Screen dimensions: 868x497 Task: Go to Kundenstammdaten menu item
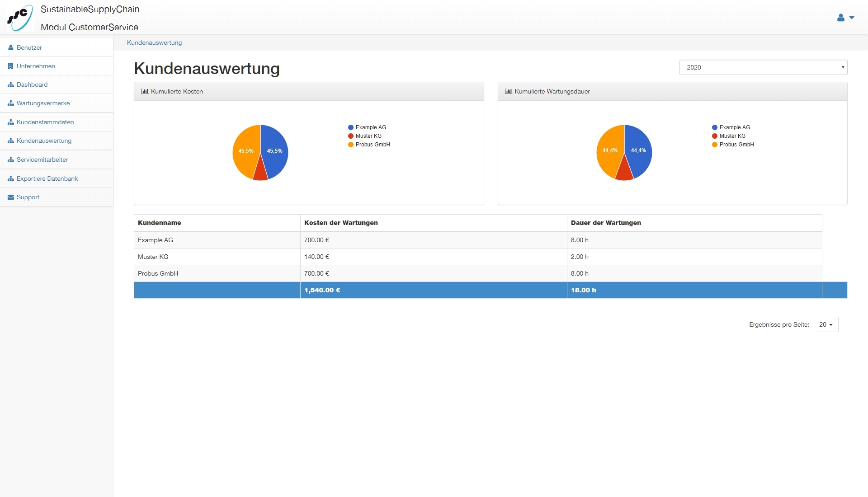45,122
